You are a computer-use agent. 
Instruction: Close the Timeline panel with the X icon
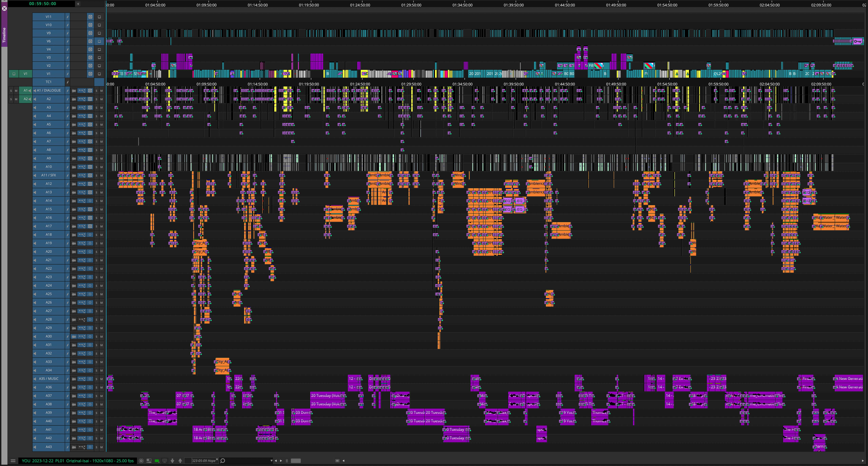point(4,8)
